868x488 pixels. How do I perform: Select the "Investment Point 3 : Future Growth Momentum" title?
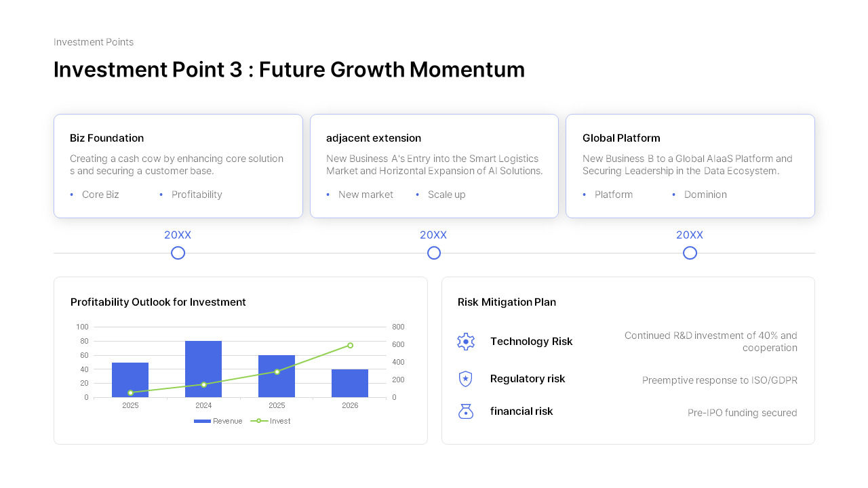coord(289,69)
